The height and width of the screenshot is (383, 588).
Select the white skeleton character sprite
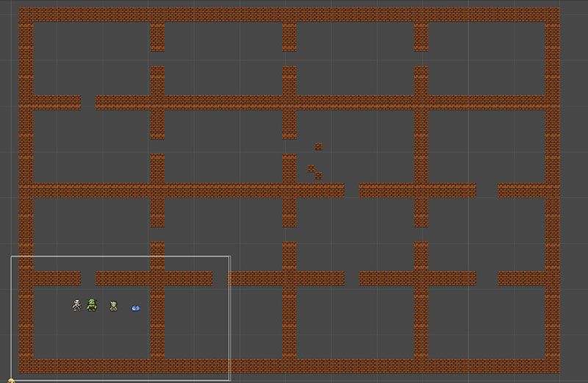[76, 305]
